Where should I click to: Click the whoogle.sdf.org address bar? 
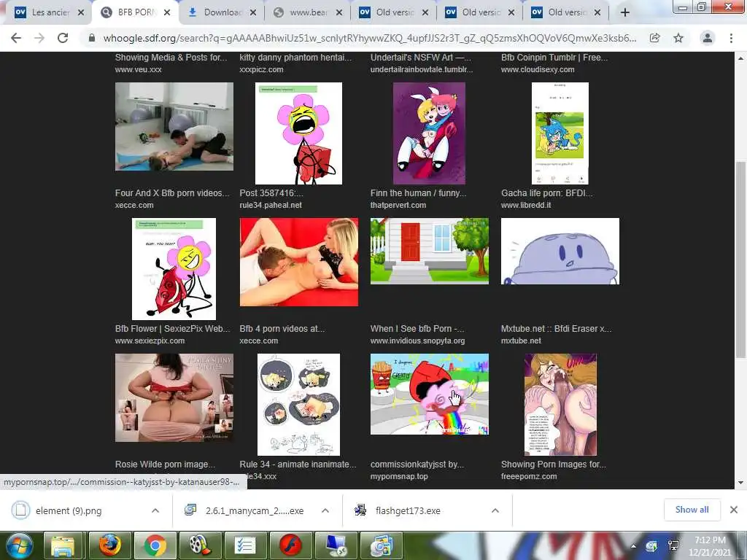coord(370,38)
